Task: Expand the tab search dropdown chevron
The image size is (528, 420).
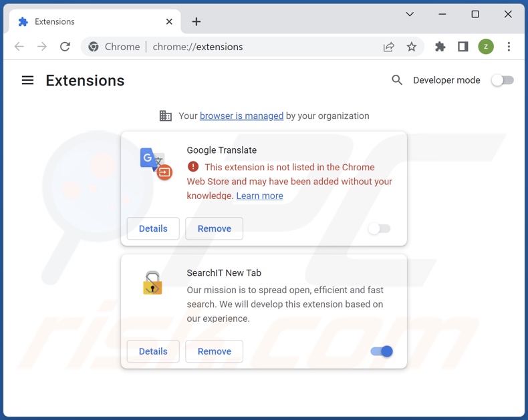Action: pos(410,14)
